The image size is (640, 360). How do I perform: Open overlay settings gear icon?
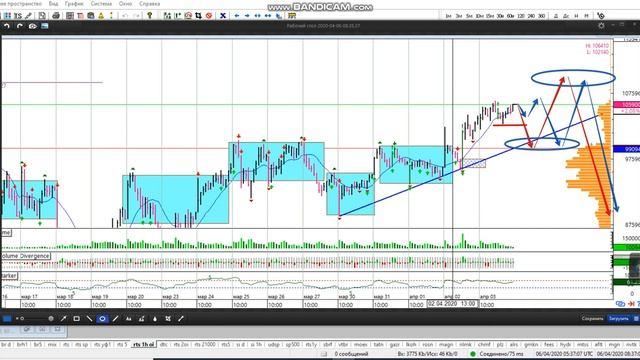click(x=601, y=25)
